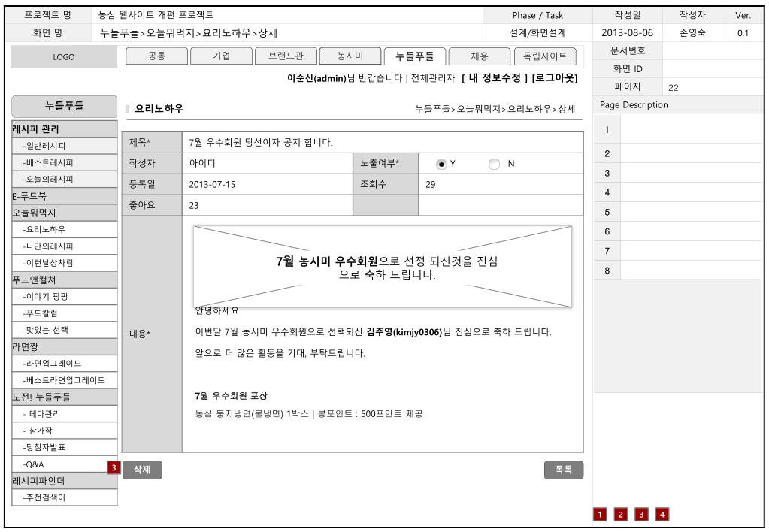Click the 페이지 value 22
The width and height of the screenshot is (769, 532).
(x=674, y=88)
